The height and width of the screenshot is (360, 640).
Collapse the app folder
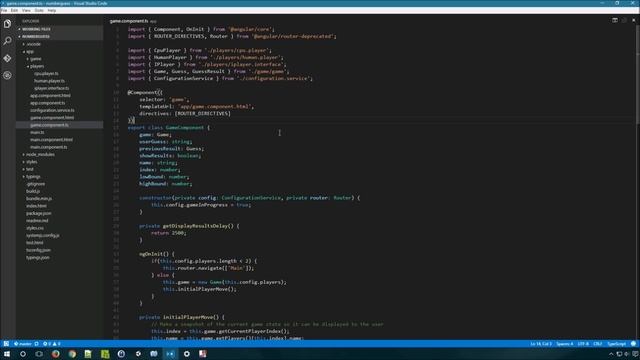[30, 51]
